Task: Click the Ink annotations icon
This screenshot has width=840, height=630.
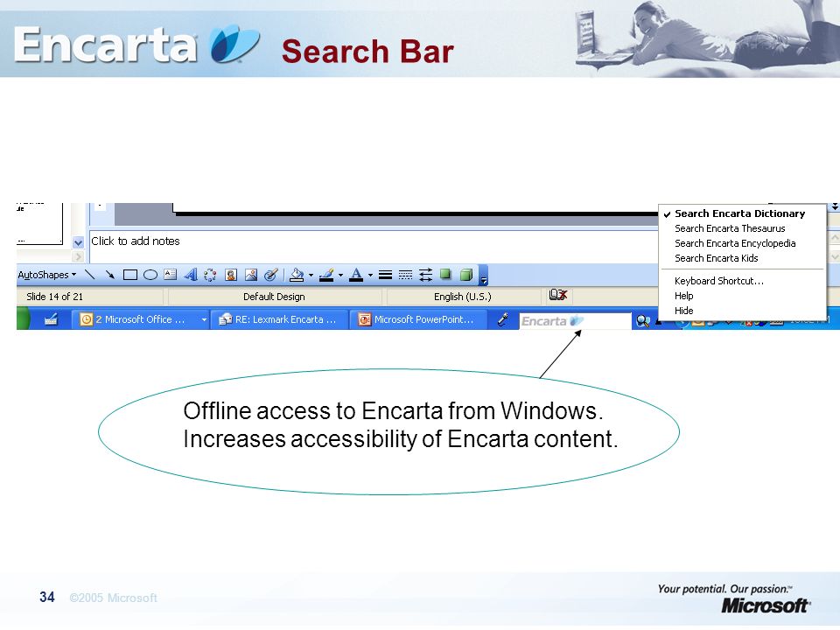Action: 271,275
